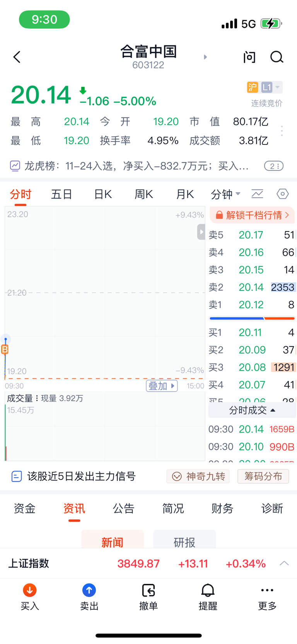
Task: Switch to 月K tab
Action: pyautogui.click(x=185, y=194)
